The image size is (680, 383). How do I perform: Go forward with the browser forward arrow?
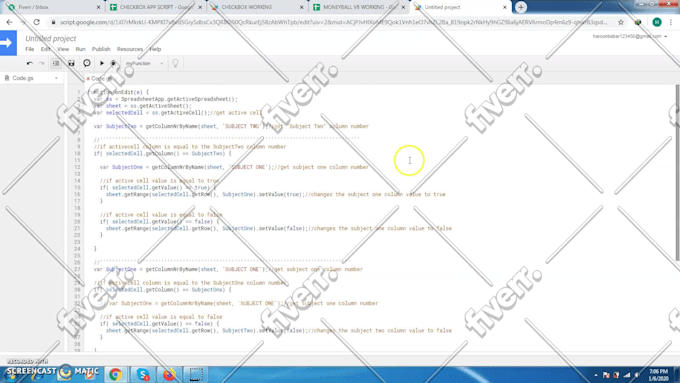pos(23,22)
